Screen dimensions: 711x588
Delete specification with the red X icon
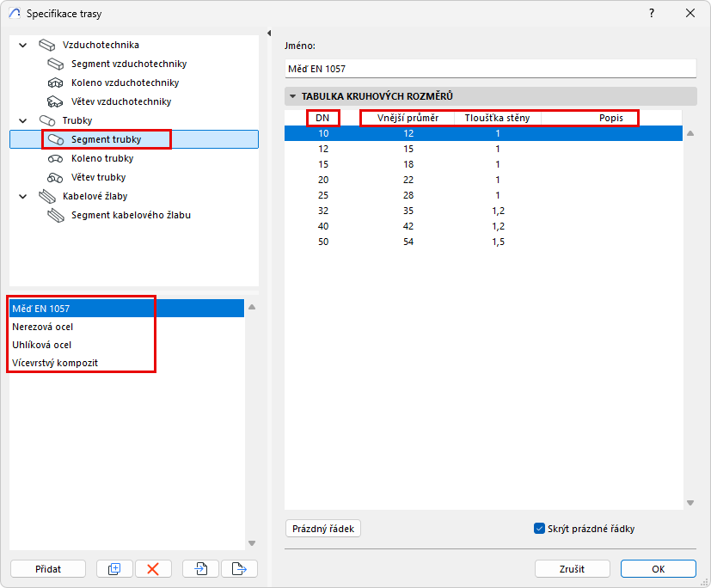pyautogui.click(x=153, y=568)
